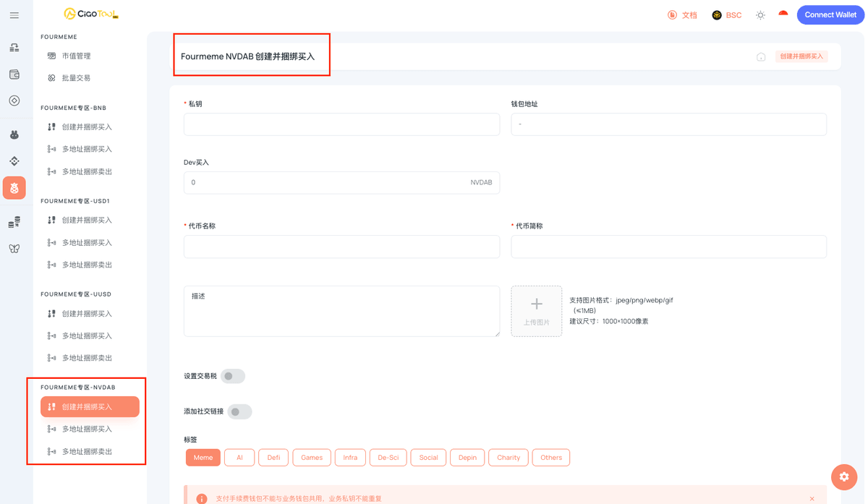Click the 文档 documentation icon
868x504 pixels.
pyautogui.click(x=672, y=15)
